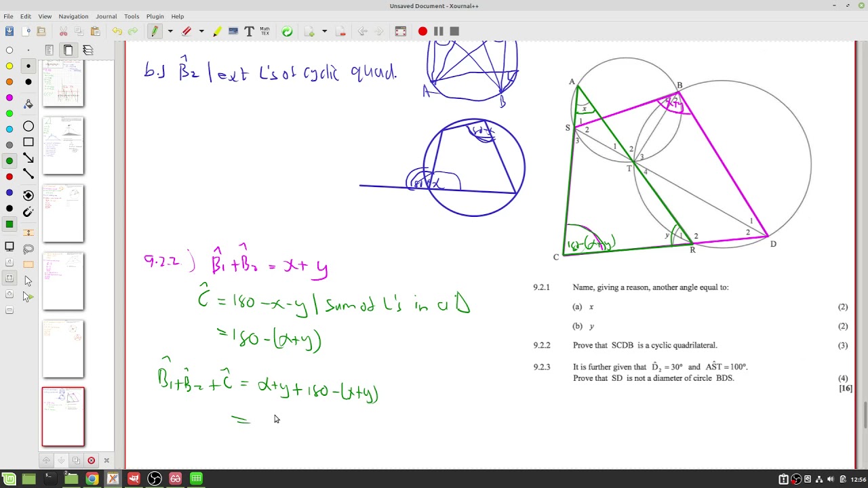Open the Navigation menu
Viewport: 868px width, 488px height.
[x=73, y=16]
